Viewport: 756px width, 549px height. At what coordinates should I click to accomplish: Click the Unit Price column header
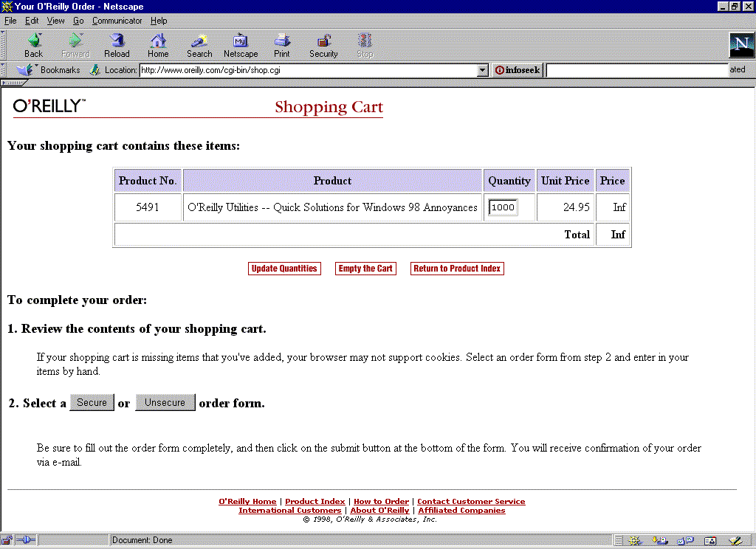(x=565, y=181)
